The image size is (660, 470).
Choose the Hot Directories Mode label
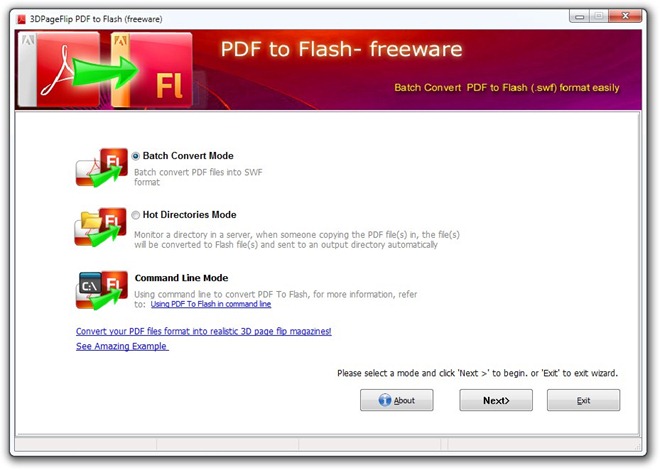pyautogui.click(x=189, y=215)
